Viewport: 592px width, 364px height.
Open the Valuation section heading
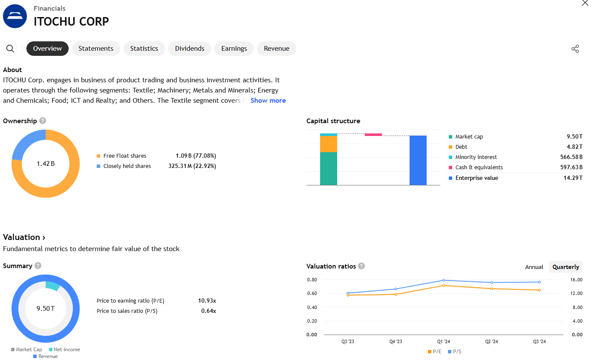tap(24, 237)
